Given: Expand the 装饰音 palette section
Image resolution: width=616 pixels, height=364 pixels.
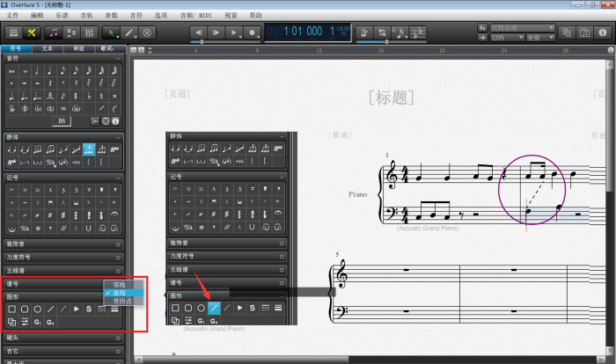Looking at the screenshot, I should (118, 244).
